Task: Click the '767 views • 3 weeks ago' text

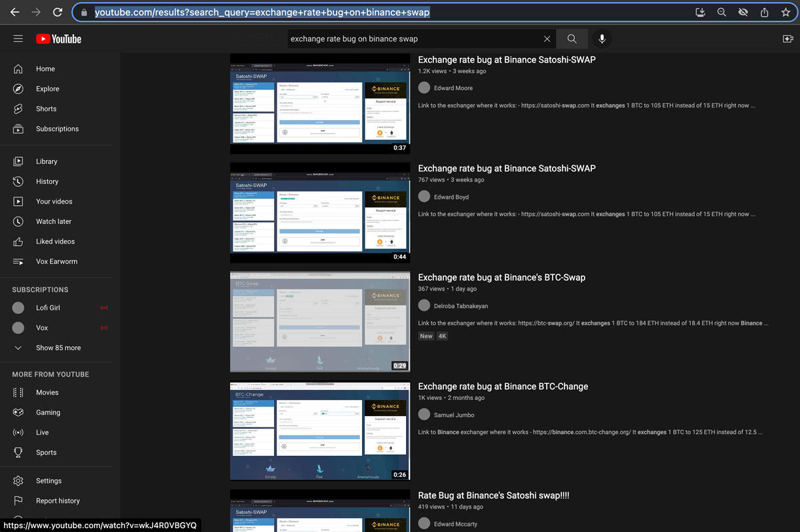Action: point(451,180)
